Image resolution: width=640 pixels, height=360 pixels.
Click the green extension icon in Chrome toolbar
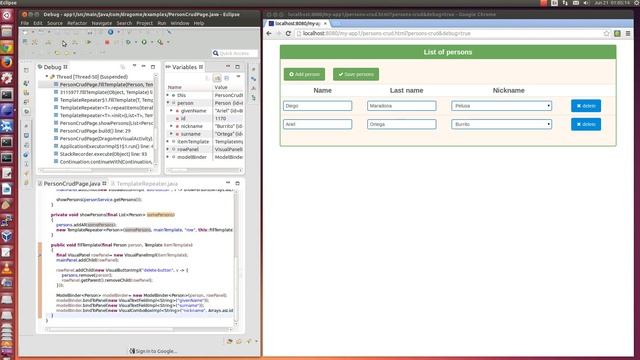click(x=617, y=33)
